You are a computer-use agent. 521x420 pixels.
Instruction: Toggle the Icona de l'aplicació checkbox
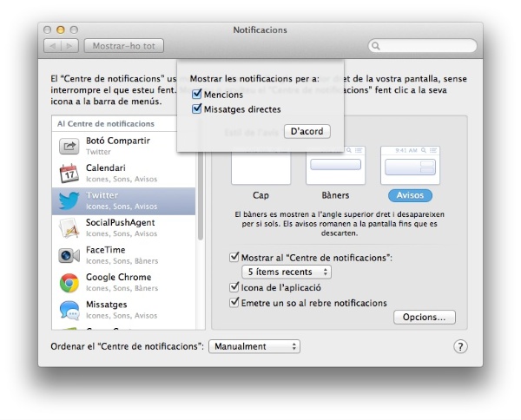tap(234, 287)
